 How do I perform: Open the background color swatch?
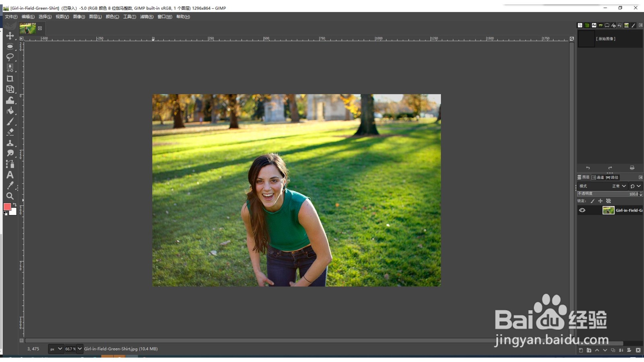pyautogui.click(x=14, y=212)
